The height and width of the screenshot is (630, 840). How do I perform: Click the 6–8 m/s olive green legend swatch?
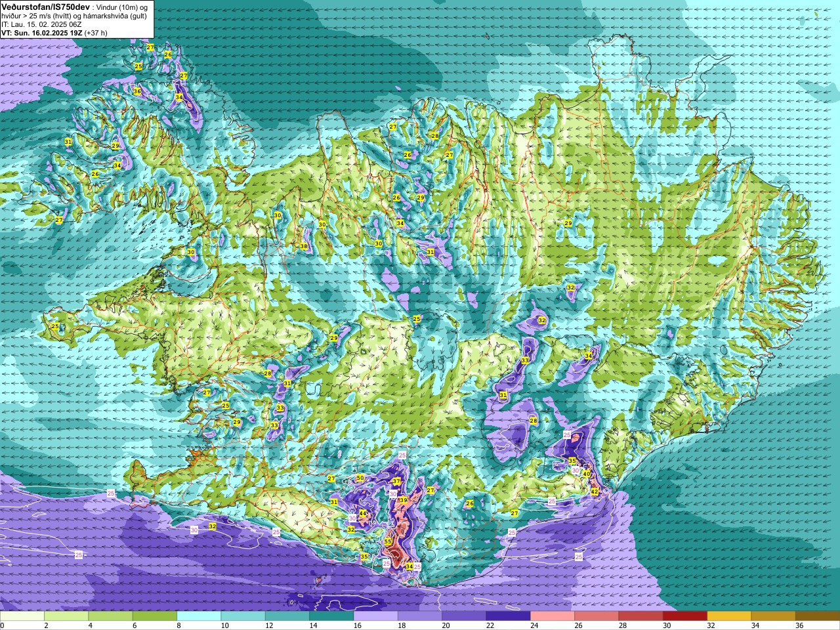pyautogui.click(x=155, y=616)
